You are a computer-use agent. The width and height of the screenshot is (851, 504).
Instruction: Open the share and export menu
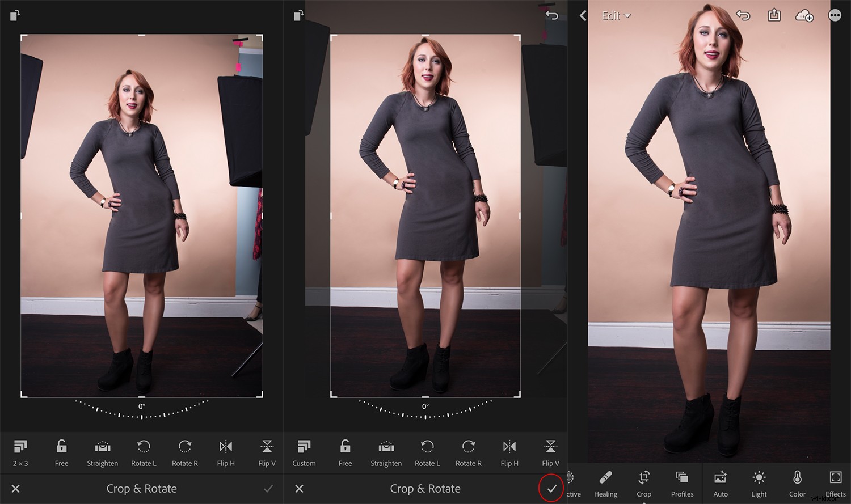pyautogui.click(x=774, y=15)
